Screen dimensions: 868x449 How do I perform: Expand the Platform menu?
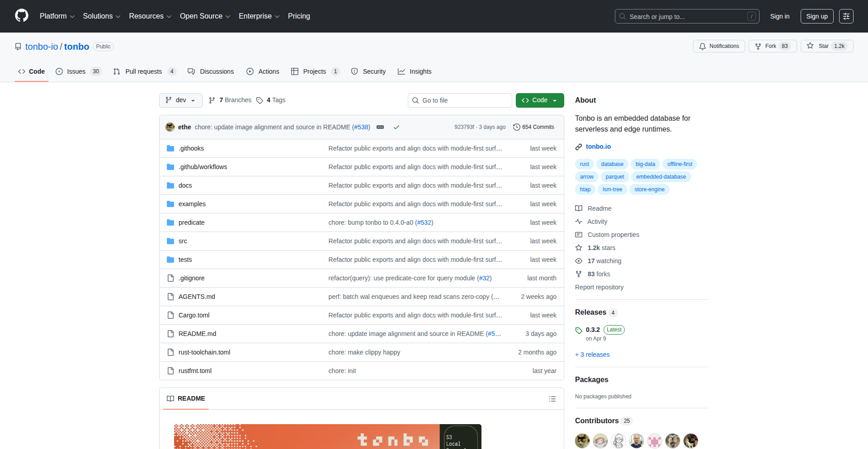(x=57, y=16)
